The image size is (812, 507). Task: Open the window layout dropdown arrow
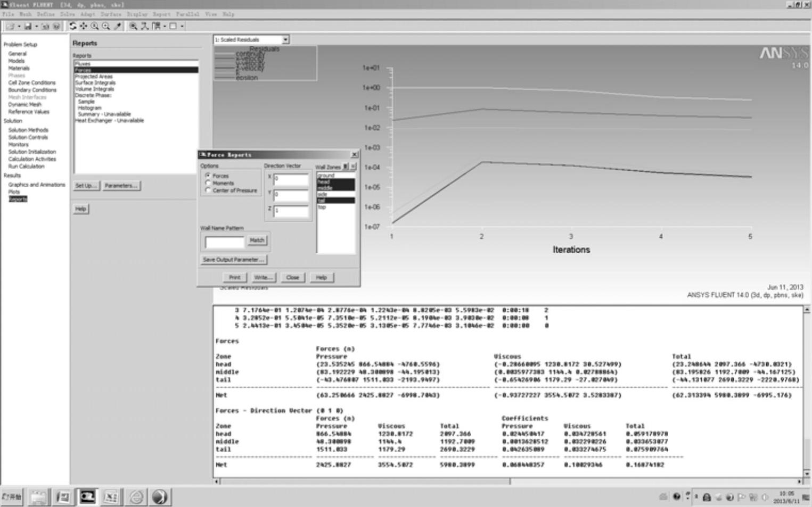coord(165,26)
